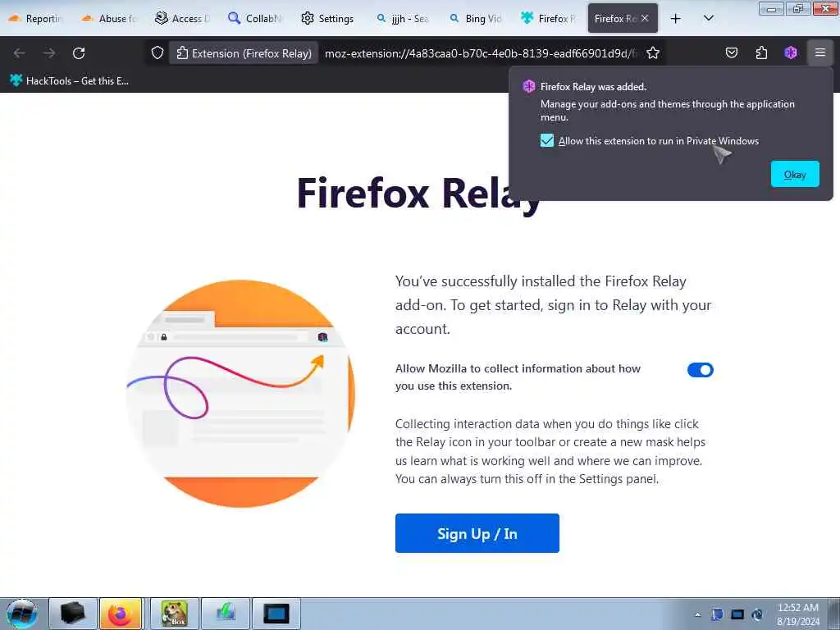Open Firefox Relay toolbar icon
The height and width of the screenshot is (630, 840).
791,52
